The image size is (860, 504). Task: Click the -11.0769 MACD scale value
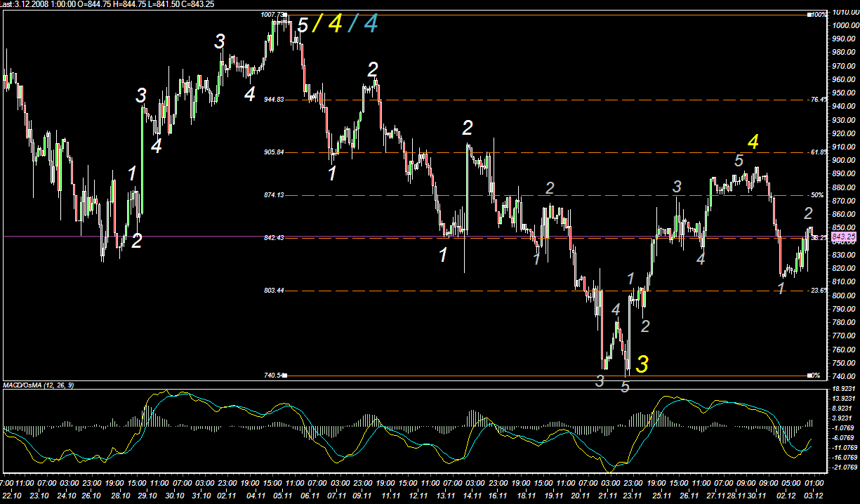pos(845,447)
